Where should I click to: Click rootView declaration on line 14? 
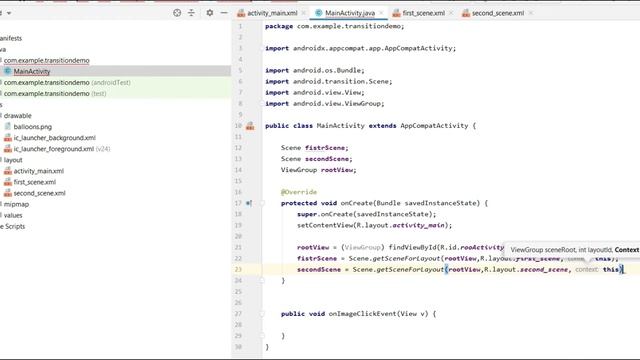[339, 170]
